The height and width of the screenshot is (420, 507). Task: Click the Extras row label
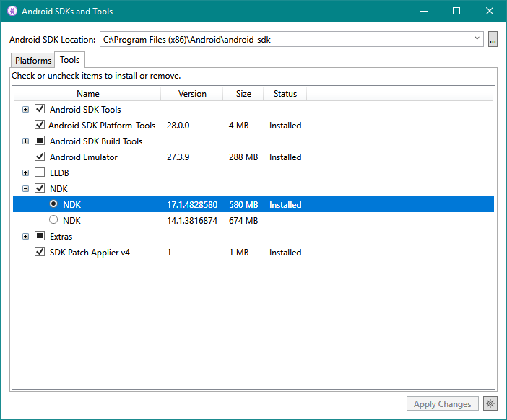[61, 237]
